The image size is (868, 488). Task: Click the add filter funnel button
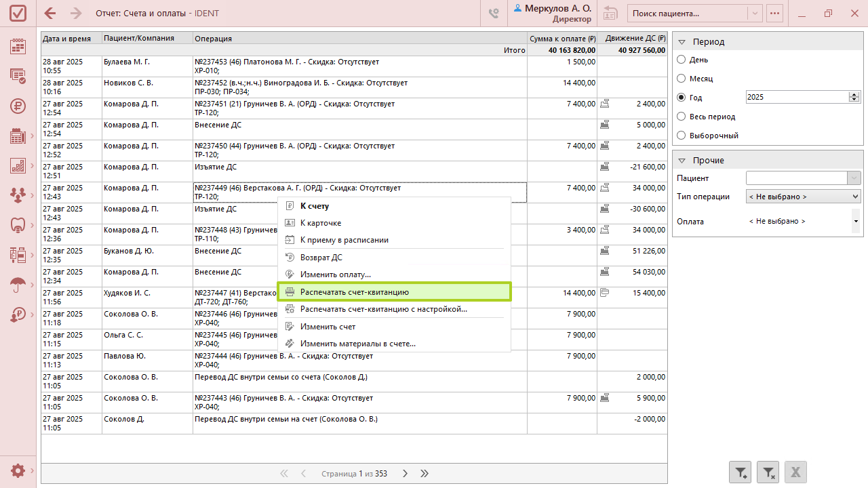click(x=740, y=472)
